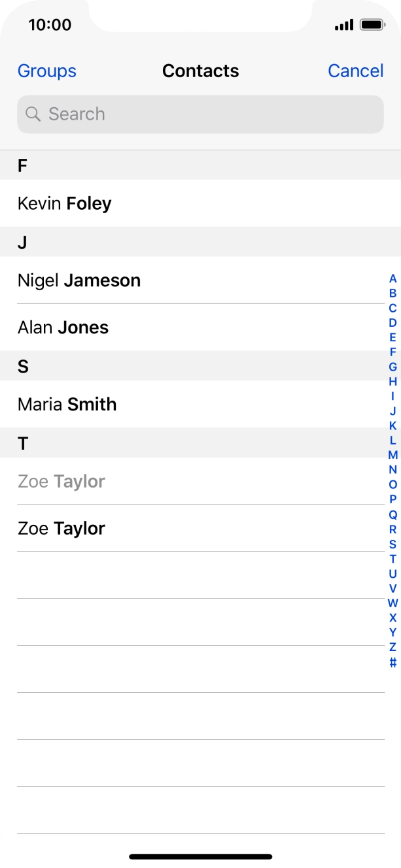Jump to letter J in index
This screenshot has width=401, height=868.
click(x=392, y=411)
